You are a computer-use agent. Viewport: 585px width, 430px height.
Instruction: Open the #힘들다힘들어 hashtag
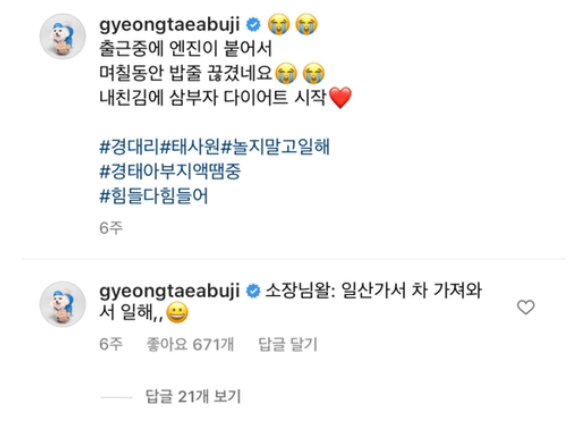coord(154,196)
